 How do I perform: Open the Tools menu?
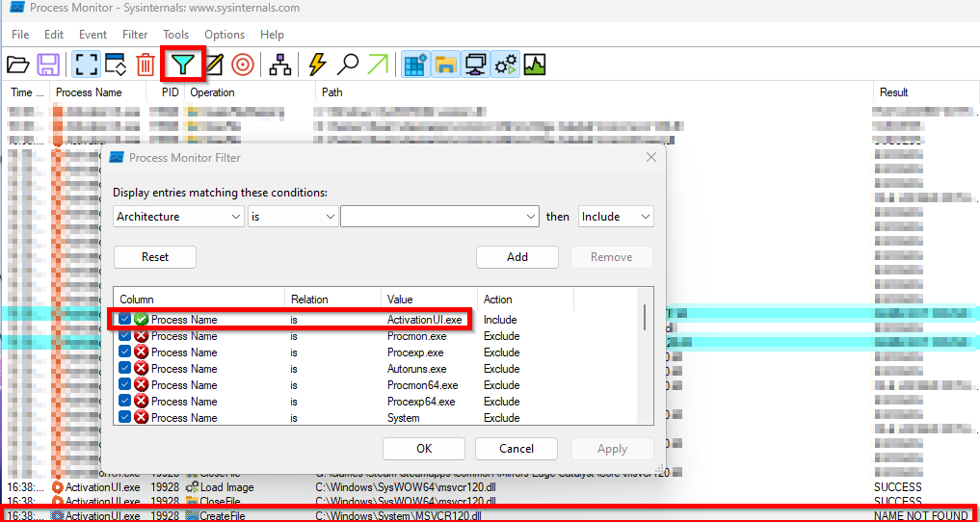(176, 35)
